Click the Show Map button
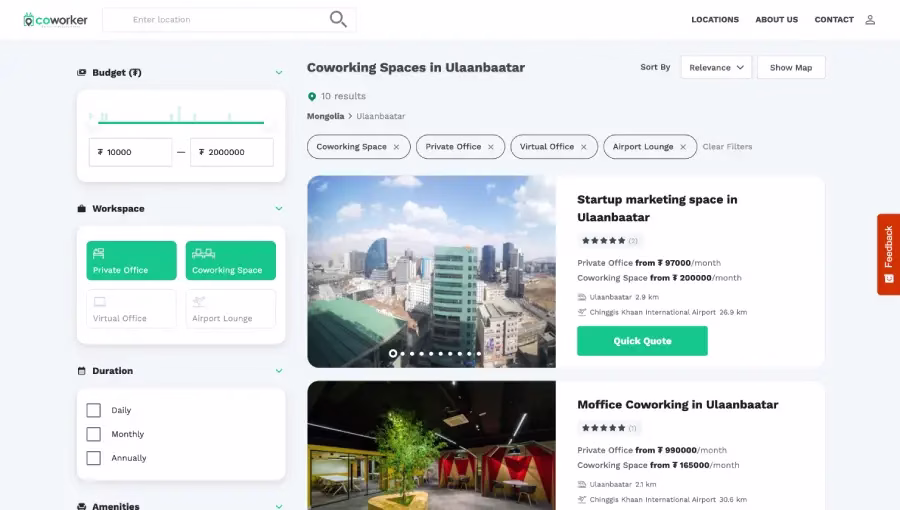Screen dimensions: 900x510 pyautogui.click(x=791, y=67)
